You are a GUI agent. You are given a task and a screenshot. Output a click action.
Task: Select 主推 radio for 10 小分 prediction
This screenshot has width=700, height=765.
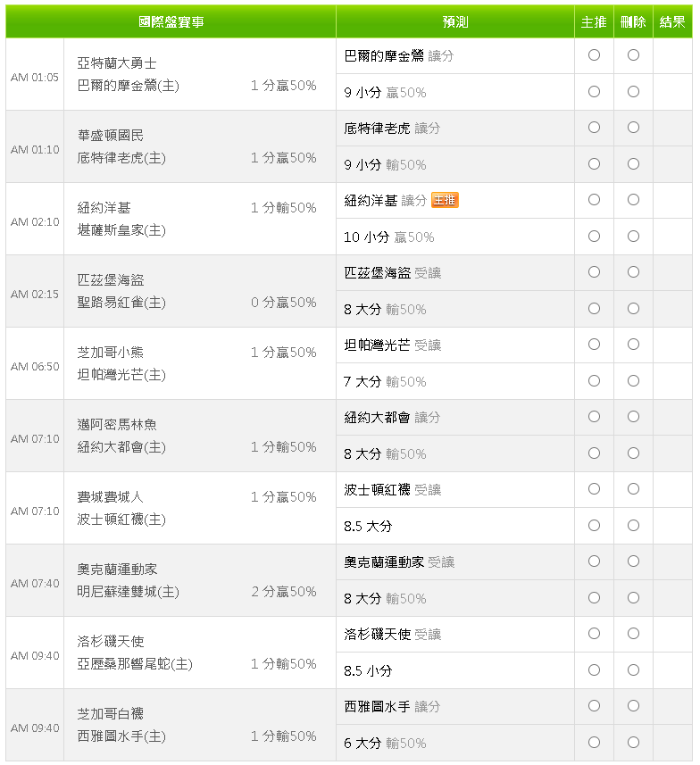(x=594, y=237)
